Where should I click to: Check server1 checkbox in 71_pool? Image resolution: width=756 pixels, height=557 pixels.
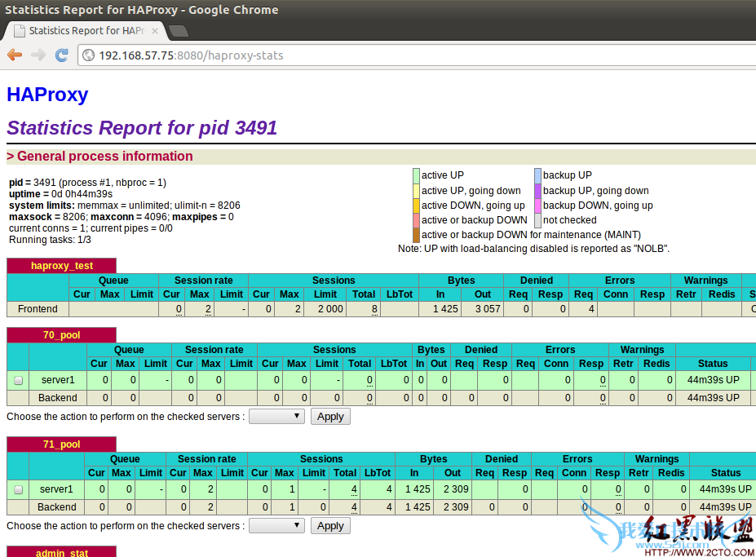[18, 490]
